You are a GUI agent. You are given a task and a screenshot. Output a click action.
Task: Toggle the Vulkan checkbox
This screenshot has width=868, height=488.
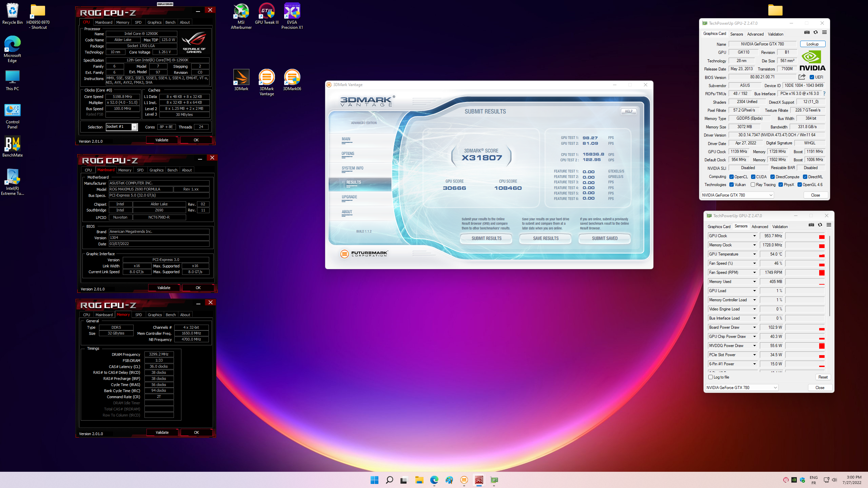(731, 185)
